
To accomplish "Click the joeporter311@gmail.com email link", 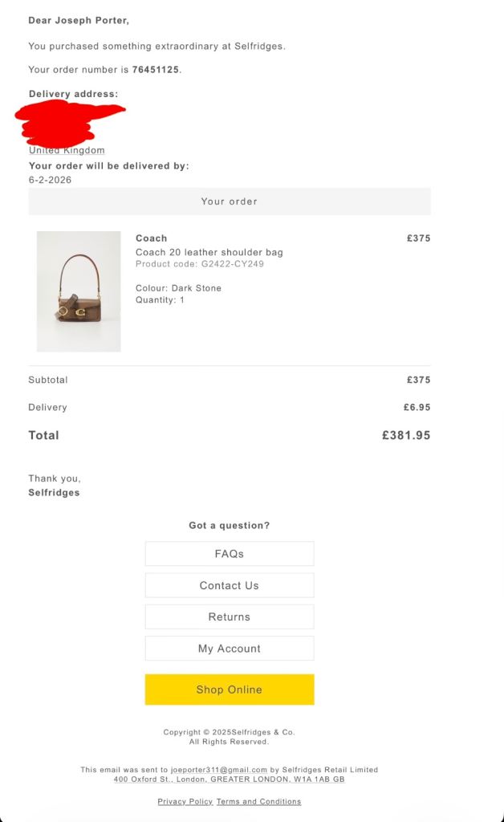I will point(218,769).
